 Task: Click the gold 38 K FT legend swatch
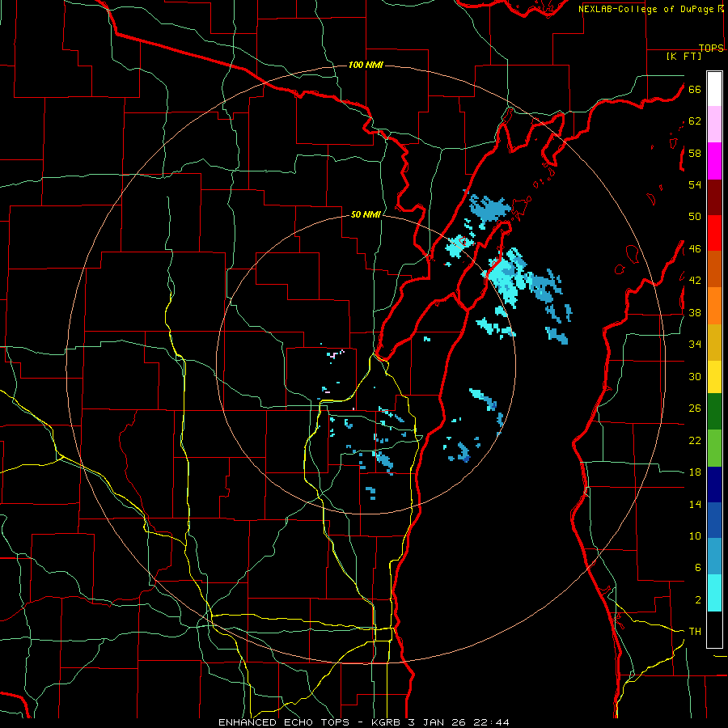[x=714, y=342]
